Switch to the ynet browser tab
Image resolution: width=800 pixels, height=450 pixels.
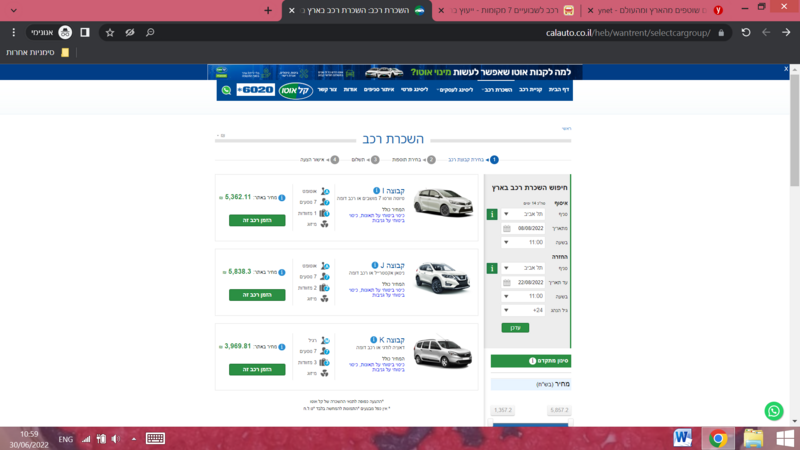(x=658, y=10)
